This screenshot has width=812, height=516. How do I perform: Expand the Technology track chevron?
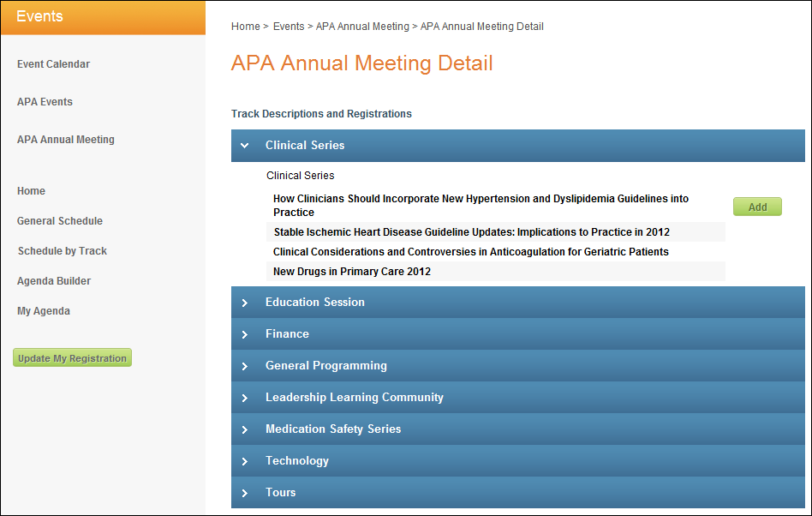click(x=245, y=461)
